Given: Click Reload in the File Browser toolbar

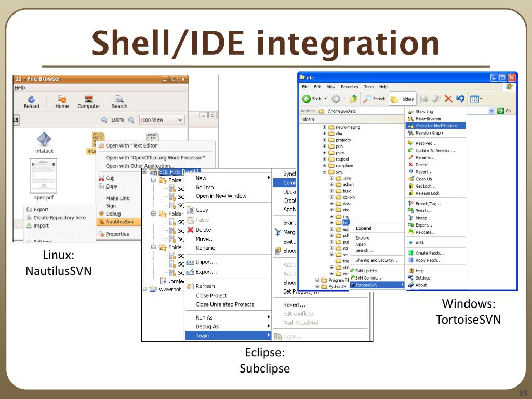Looking at the screenshot, I should [x=31, y=101].
